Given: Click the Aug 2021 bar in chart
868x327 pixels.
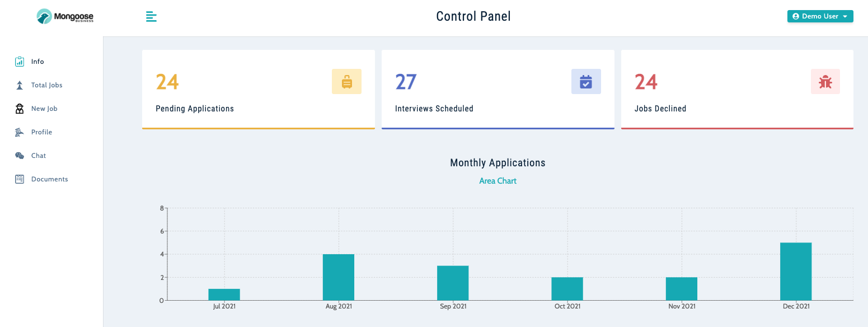Looking at the screenshot, I should [339, 277].
